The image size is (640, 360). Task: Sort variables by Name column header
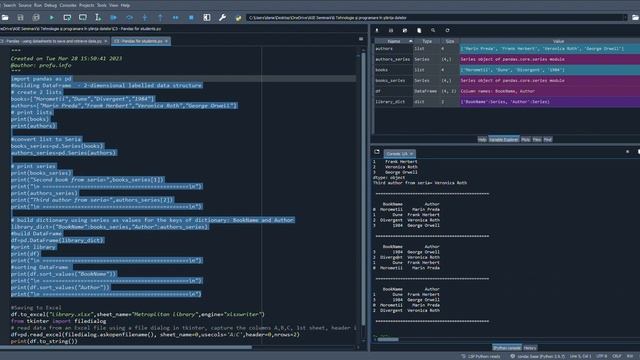pos(394,41)
